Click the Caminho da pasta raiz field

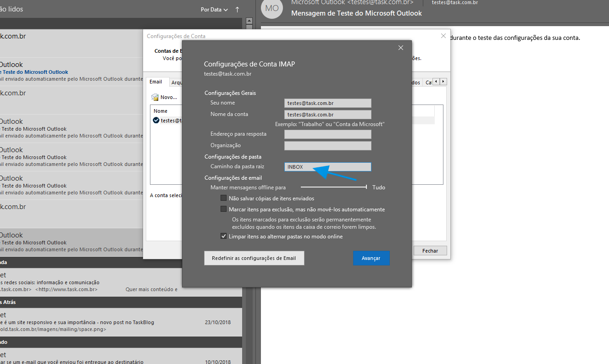[327, 167]
